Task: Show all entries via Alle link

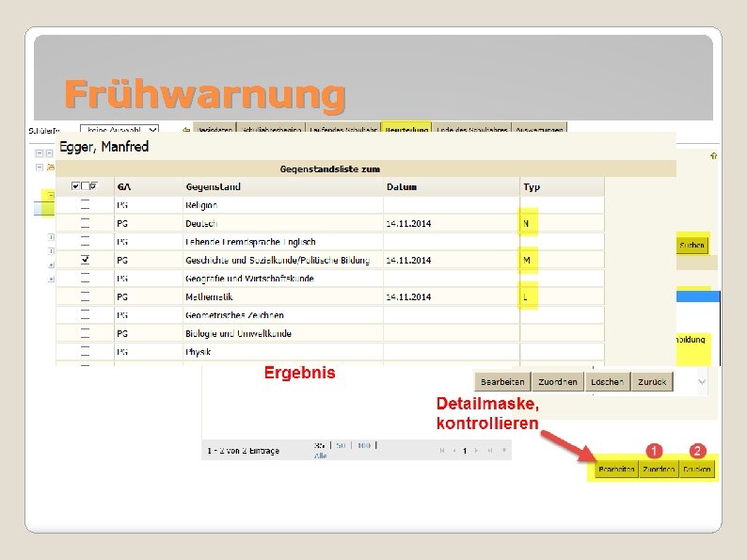Action: [320, 456]
